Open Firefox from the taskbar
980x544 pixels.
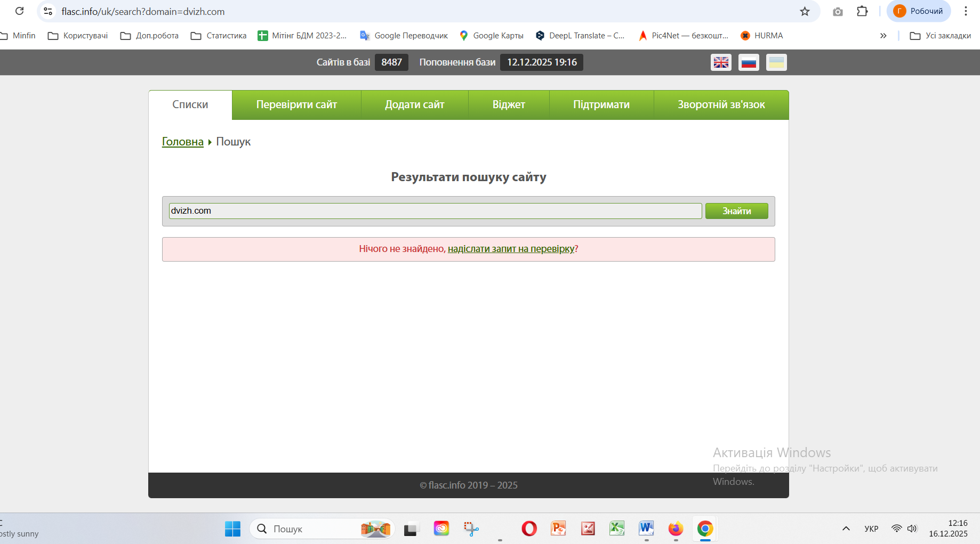(x=676, y=529)
